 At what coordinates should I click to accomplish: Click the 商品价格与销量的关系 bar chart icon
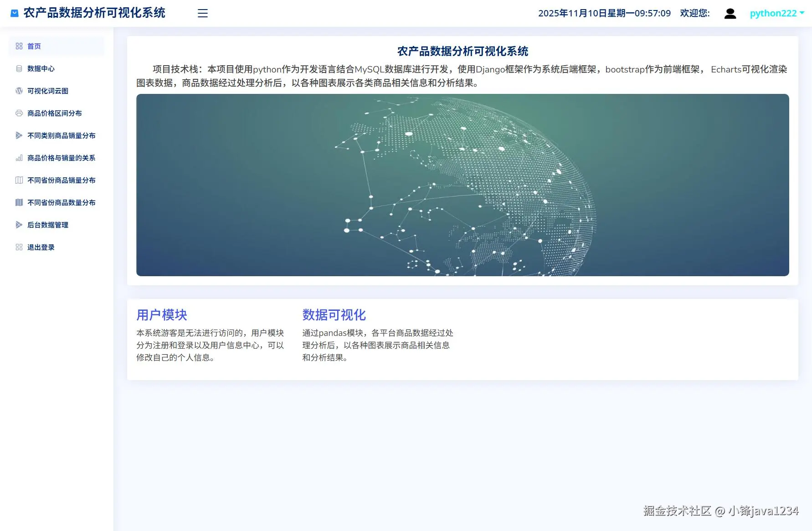(19, 158)
